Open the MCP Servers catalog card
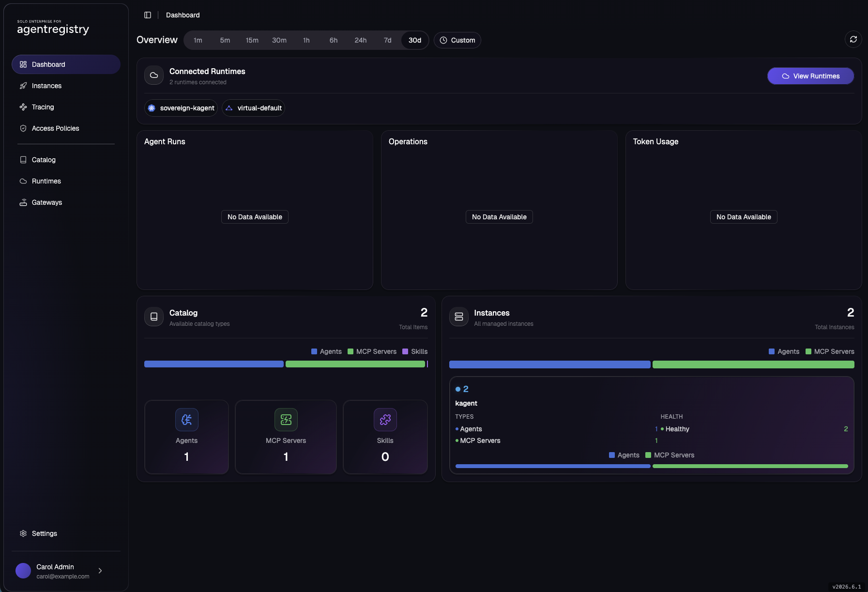868x592 pixels. click(286, 437)
